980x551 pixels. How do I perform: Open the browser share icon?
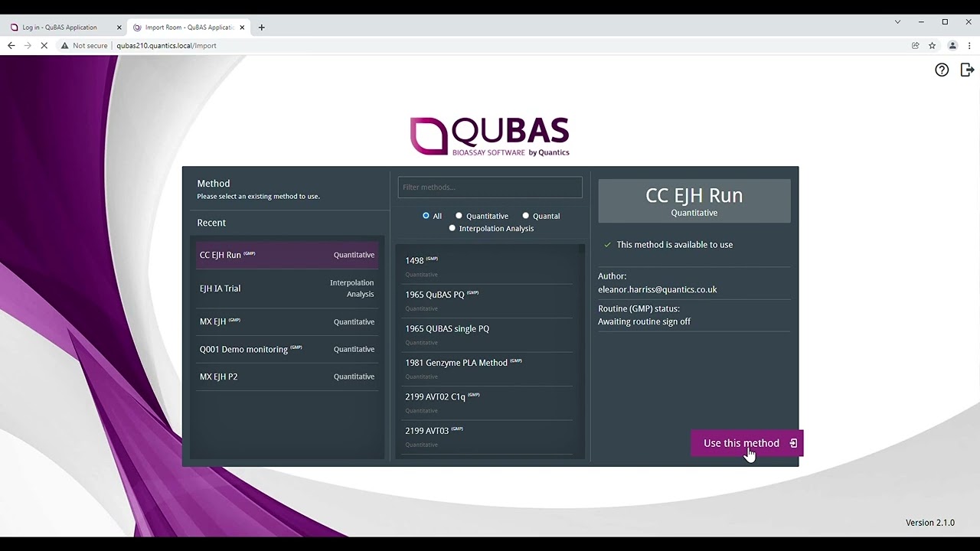tap(915, 45)
